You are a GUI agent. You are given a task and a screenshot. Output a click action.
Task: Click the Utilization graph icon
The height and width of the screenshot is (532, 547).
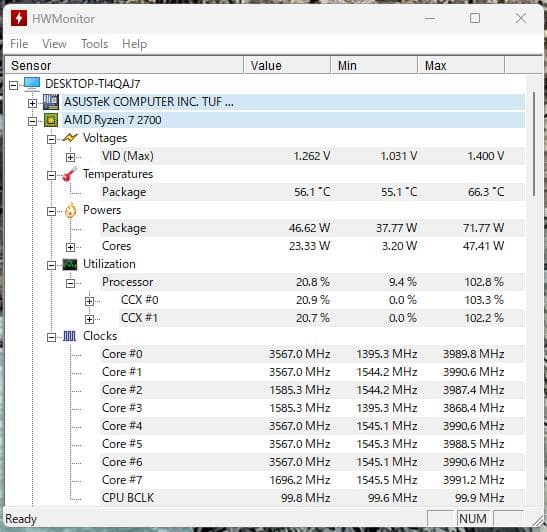(x=70, y=264)
